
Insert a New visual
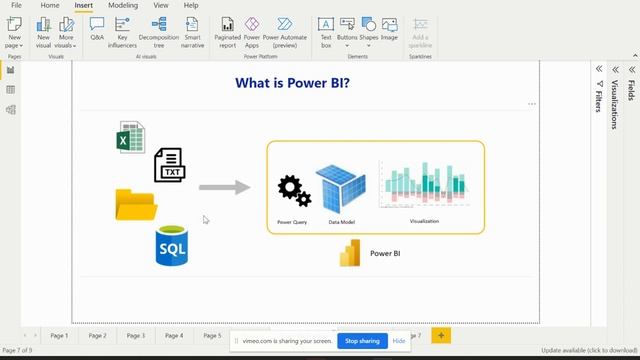(43, 33)
